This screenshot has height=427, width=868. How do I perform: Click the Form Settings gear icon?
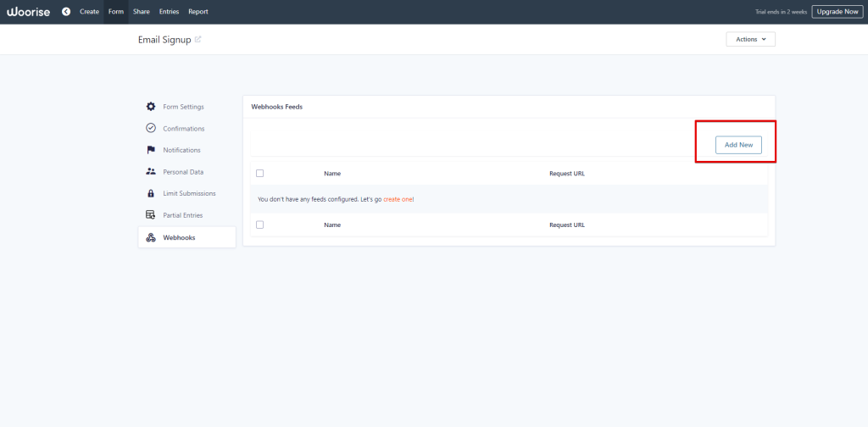pyautogui.click(x=151, y=107)
